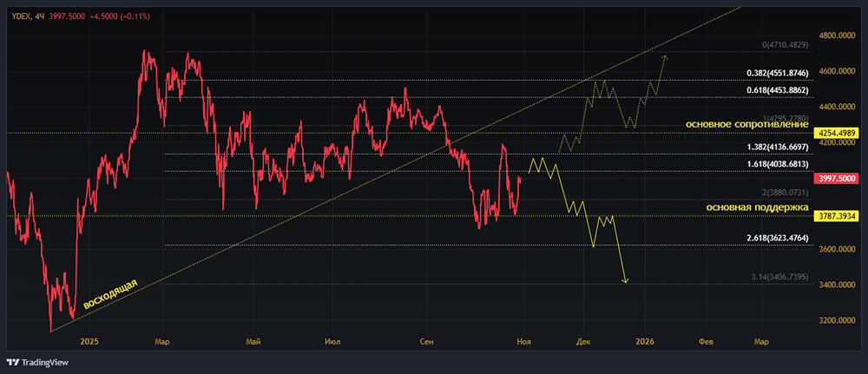Click the Дек label on time axis
The image size is (868, 374).
(583, 343)
